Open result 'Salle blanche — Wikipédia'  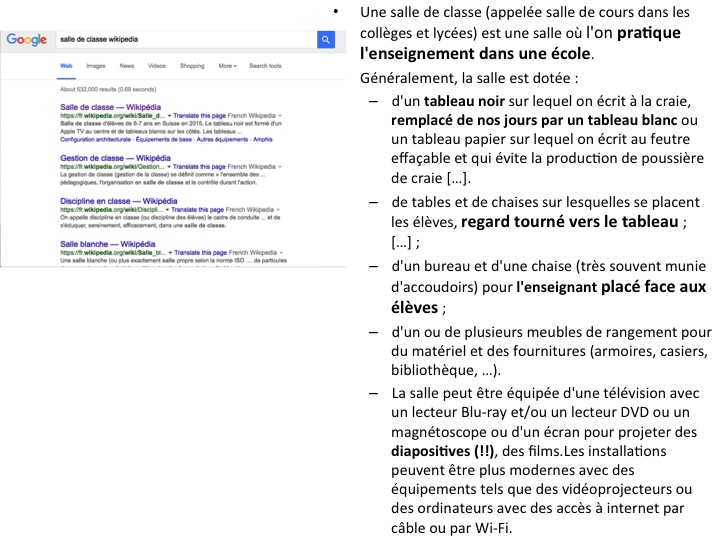point(107,244)
